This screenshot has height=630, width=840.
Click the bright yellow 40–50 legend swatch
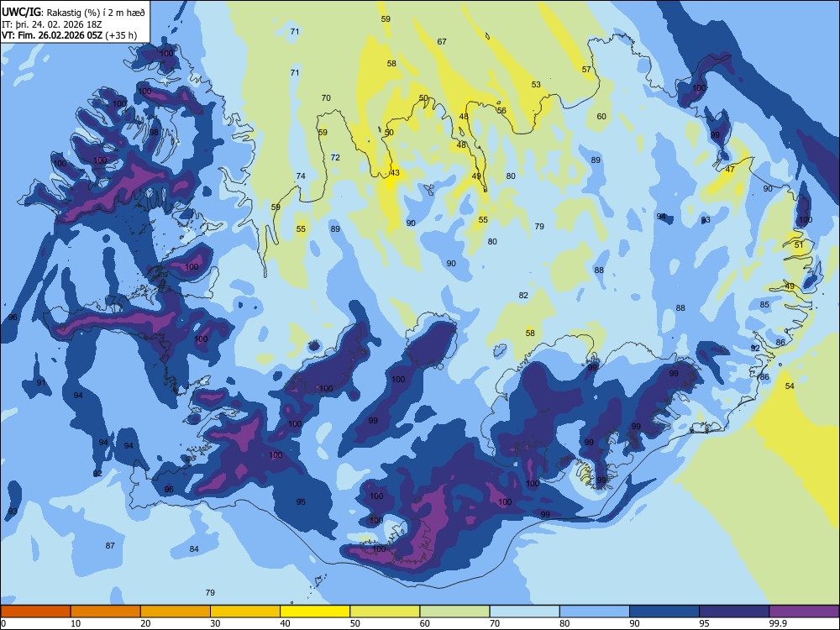(x=315, y=612)
